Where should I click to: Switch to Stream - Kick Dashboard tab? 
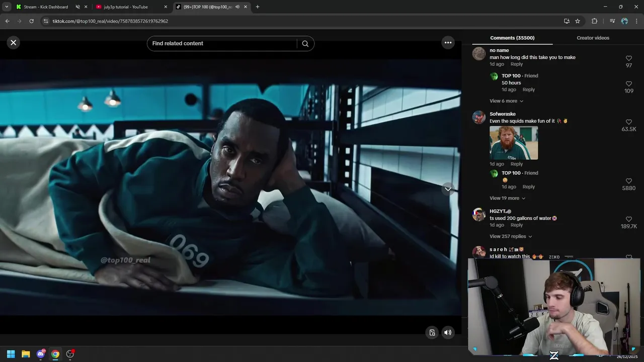46,7
